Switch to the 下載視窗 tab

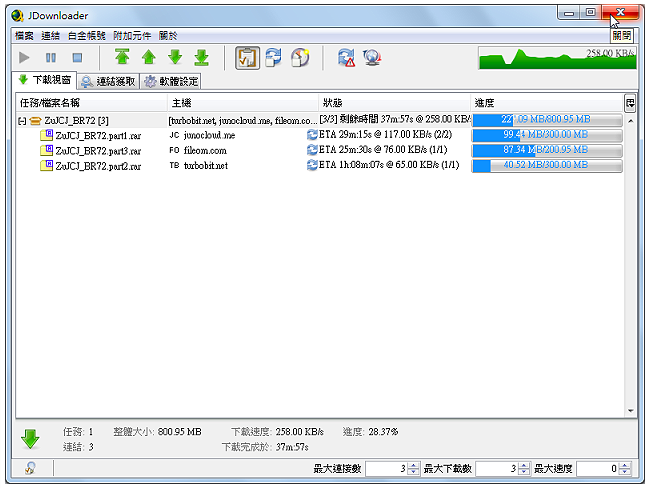coord(45,80)
